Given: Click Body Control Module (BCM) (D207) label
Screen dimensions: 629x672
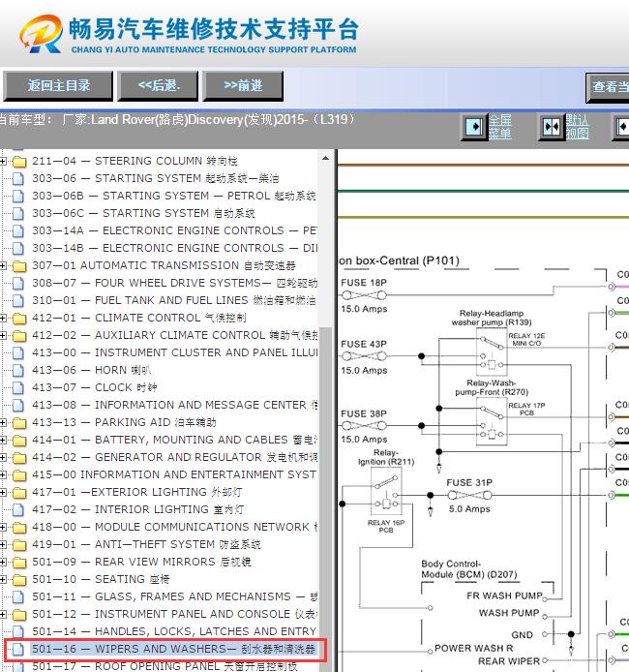Looking at the screenshot, I should coord(469,569).
